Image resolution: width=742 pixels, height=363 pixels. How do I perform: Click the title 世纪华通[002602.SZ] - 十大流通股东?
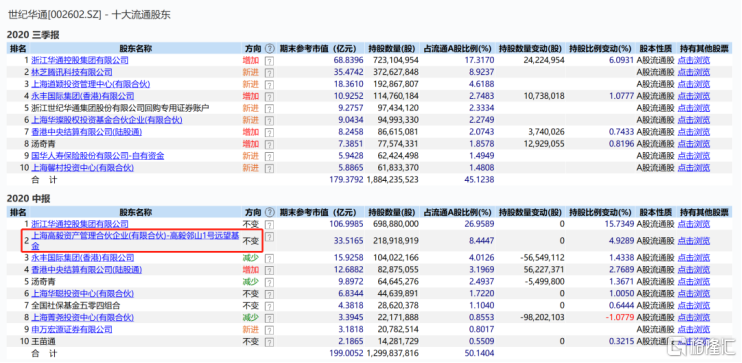coord(89,15)
